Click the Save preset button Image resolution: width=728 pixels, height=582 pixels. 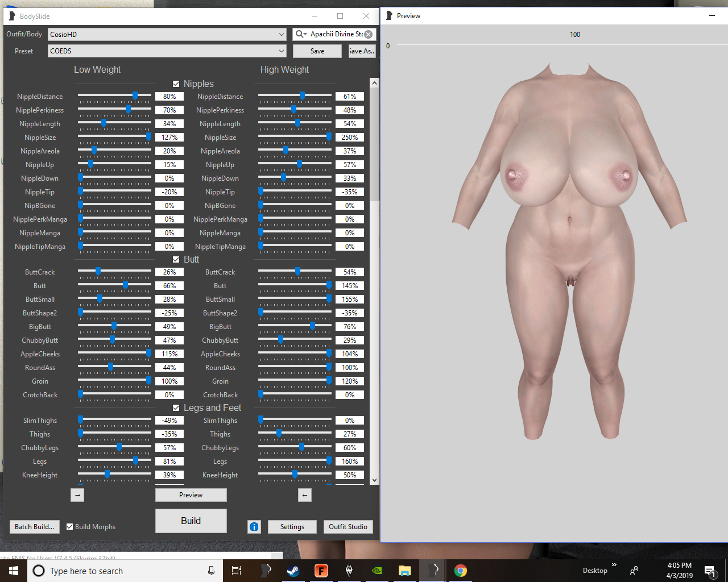317,51
